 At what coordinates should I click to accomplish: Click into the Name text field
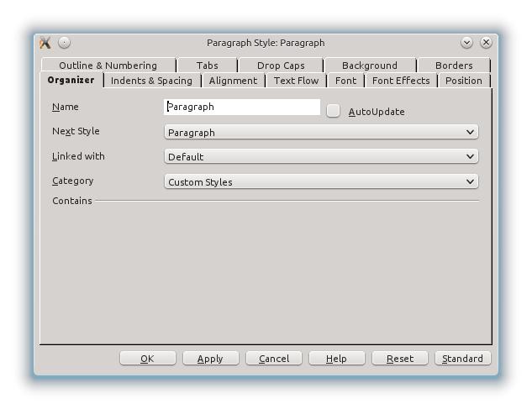242,107
